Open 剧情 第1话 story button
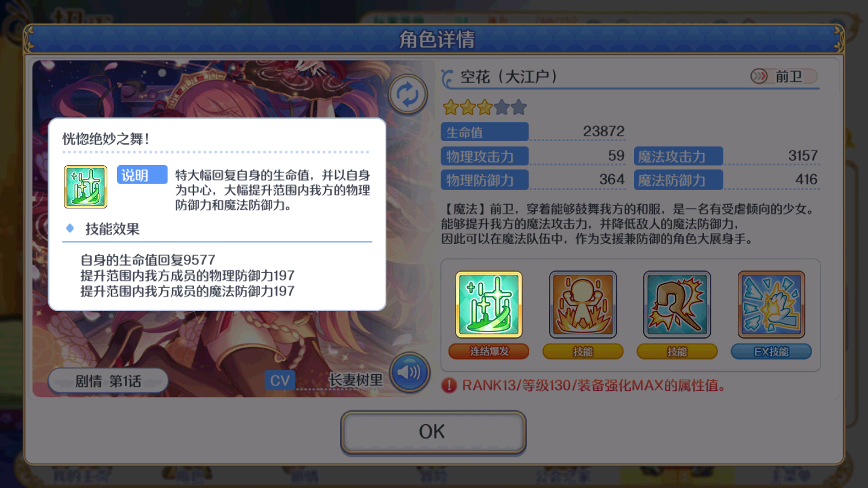Screen dimensions: 868x488 pos(108,381)
